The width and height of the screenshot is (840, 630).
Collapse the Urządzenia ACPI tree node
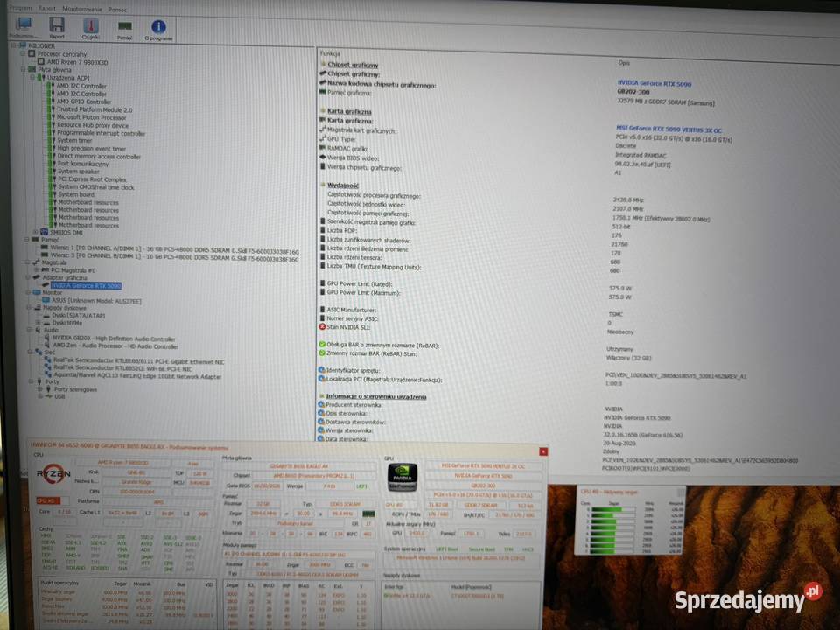32,77
